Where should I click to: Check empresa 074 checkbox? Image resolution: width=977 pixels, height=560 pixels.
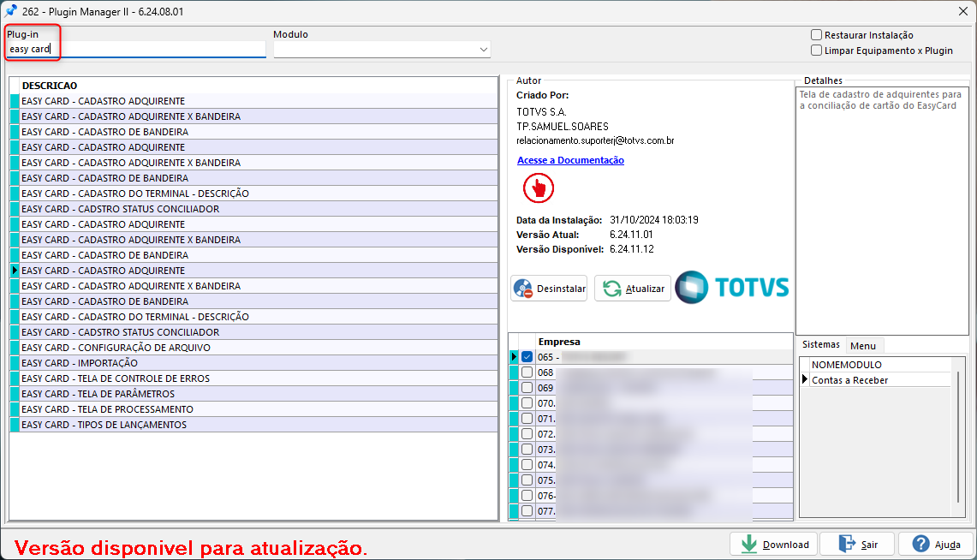[527, 465]
